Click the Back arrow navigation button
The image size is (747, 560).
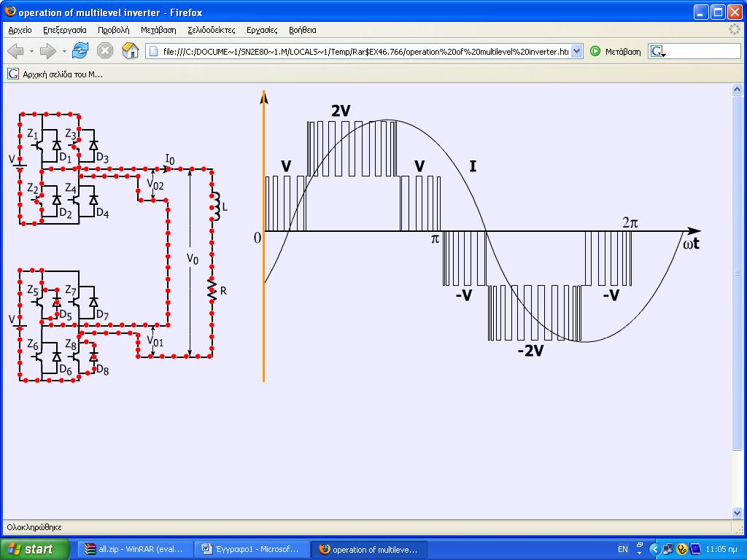click(15, 51)
